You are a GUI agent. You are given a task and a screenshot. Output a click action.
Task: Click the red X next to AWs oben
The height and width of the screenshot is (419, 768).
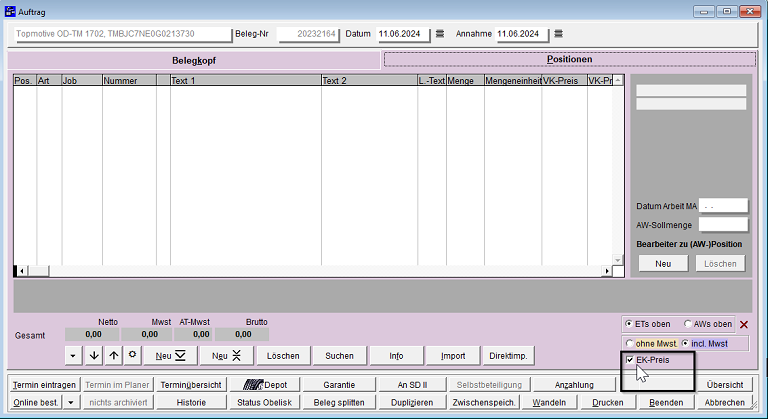[744, 324]
